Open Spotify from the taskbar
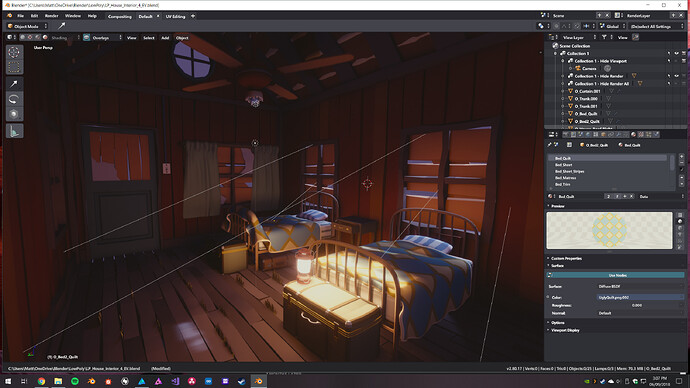Screen dimensions: 690x388 (75, 381)
